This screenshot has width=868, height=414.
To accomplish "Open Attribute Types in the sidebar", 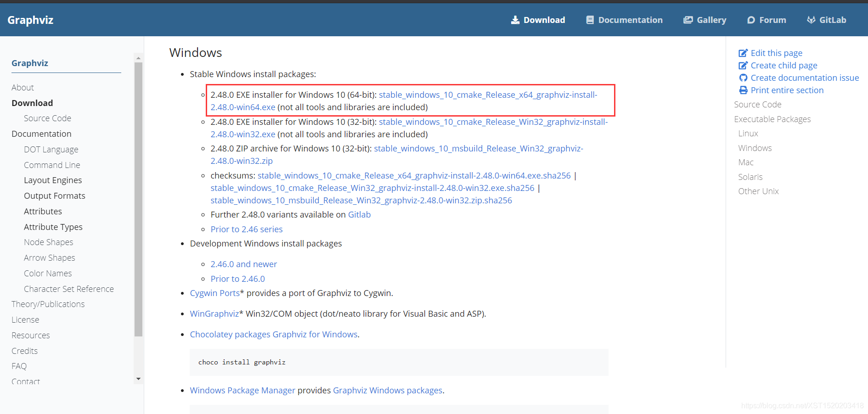I will coord(53,227).
